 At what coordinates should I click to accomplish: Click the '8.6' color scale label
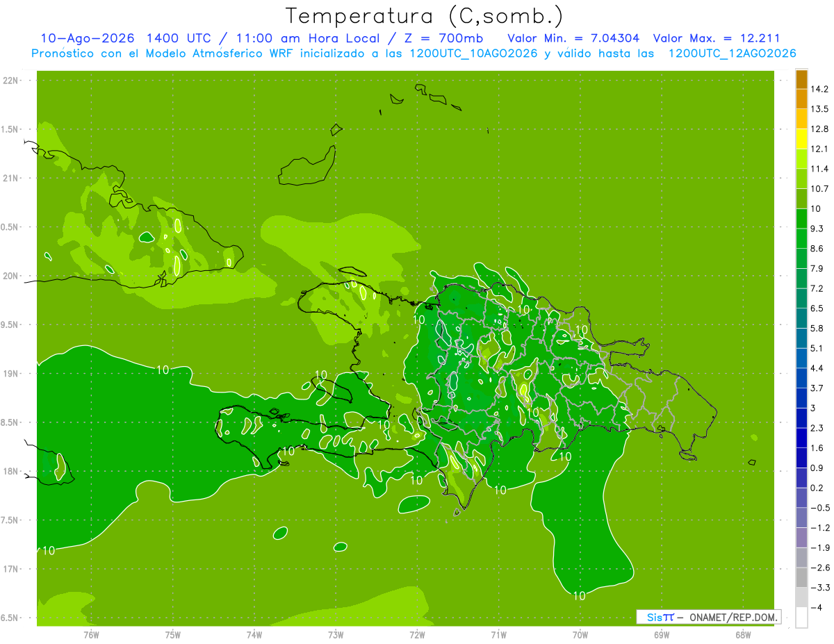pos(817,249)
